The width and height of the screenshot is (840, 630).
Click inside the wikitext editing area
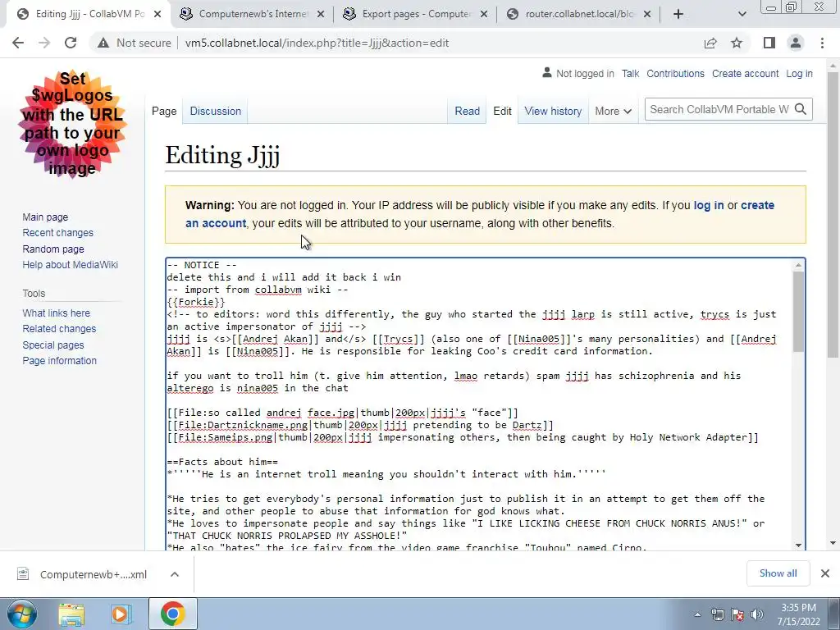[478, 404]
